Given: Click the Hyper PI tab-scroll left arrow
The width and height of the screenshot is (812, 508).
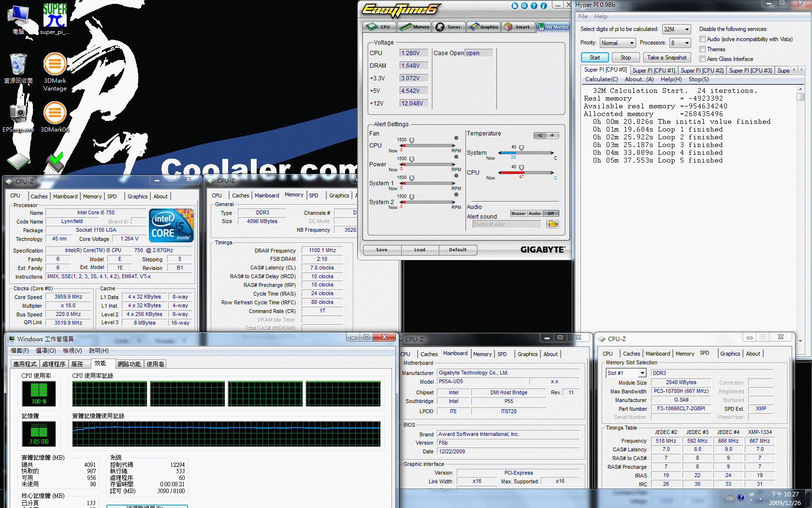Looking at the screenshot, I should point(794,70).
